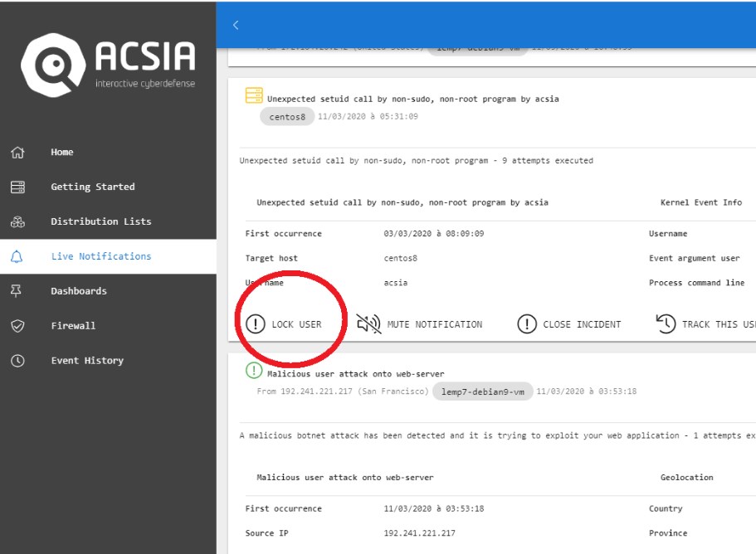Open the Firewall section
Viewport: 756px width, 554px height.
click(108, 326)
